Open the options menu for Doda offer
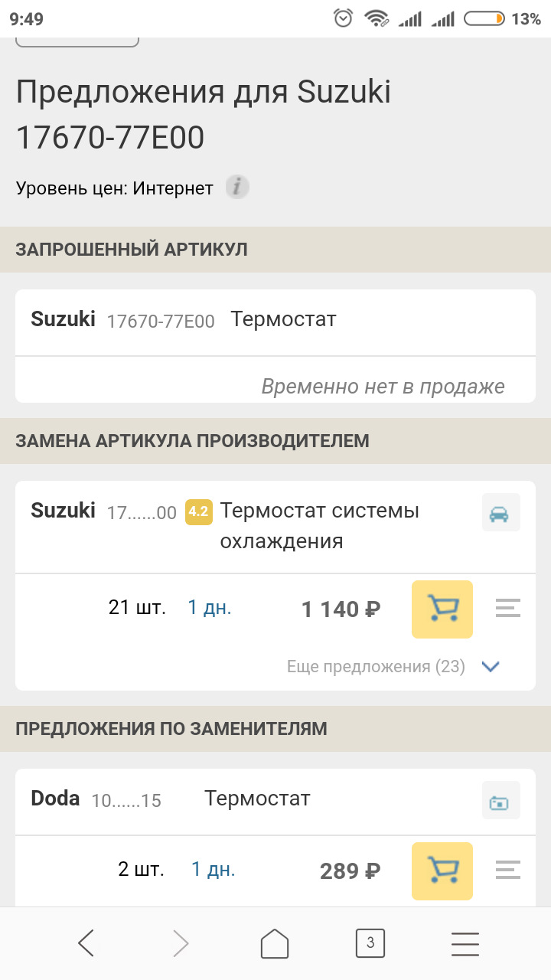 point(507,871)
